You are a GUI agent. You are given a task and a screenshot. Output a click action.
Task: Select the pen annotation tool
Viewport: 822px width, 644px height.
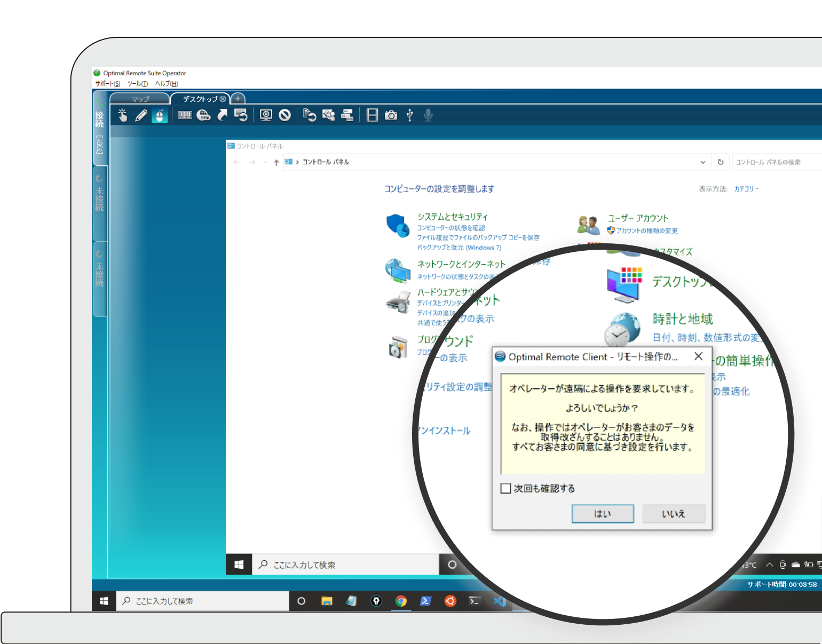(x=141, y=115)
